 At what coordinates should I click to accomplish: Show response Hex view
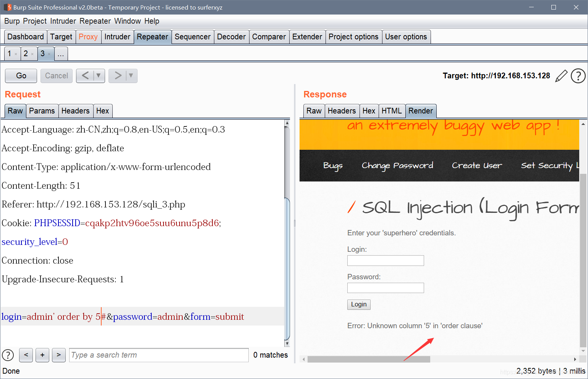coord(369,111)
